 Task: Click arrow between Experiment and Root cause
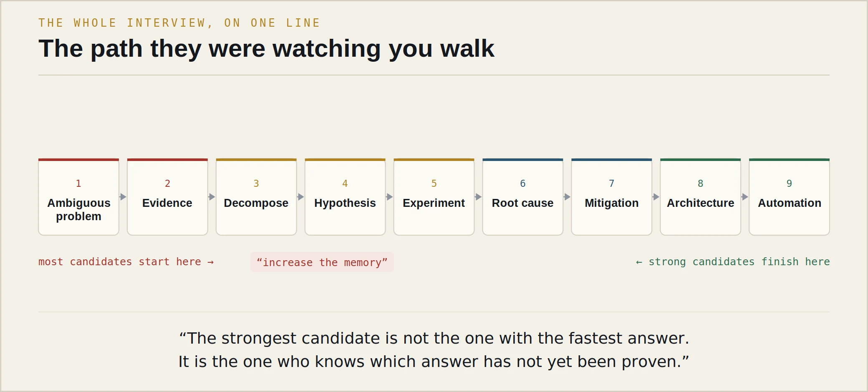(x=479, y=197)
